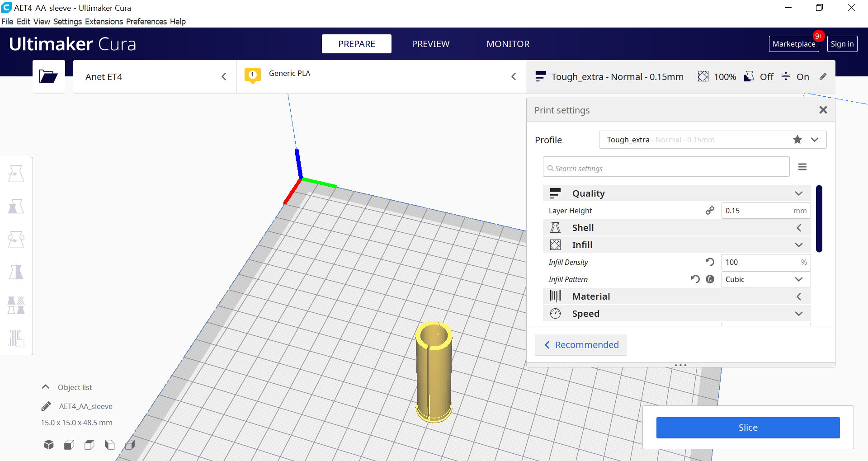Click the adhesion On icon in summary bar
The width and height of the screenshot is (868, 461).
point(786,76)
